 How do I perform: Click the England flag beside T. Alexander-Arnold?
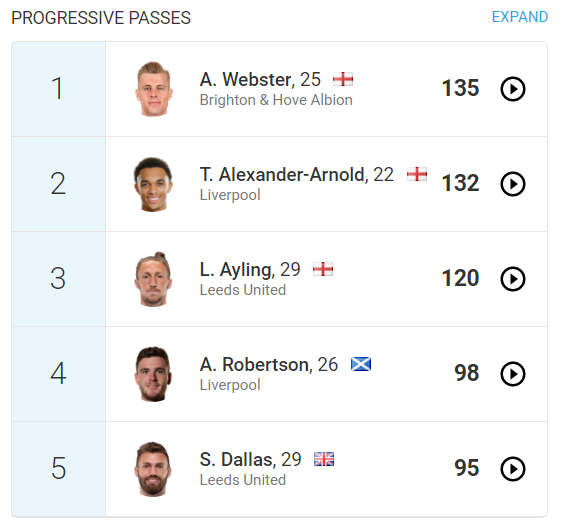[417, 175]
